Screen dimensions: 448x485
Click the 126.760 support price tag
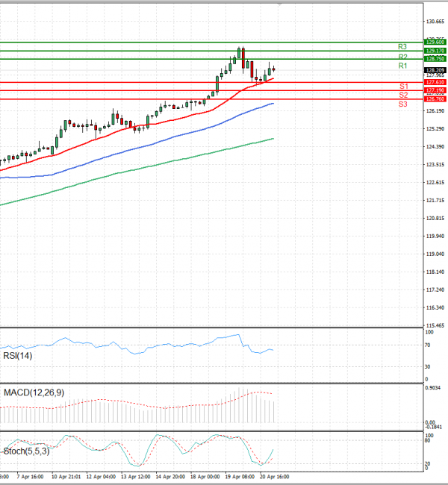(435, 98)
